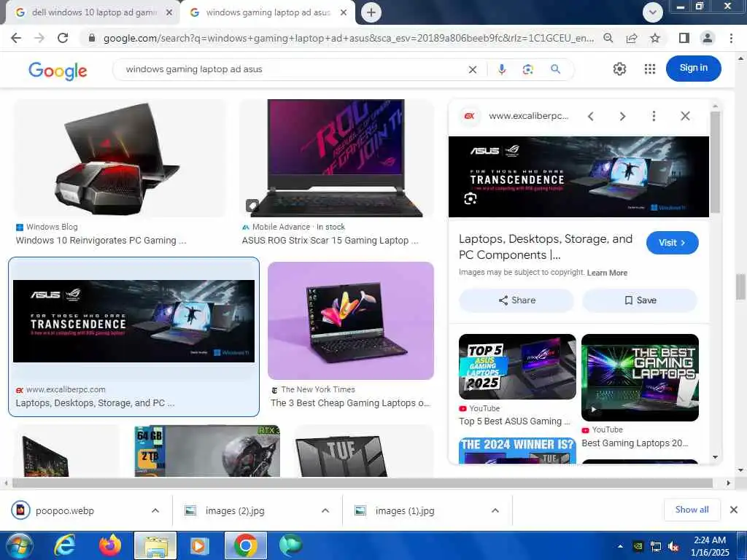This screenshot has height=560, width=747.
Task: Expand options for images (1).jpg download
Action: [x=495, y=510]
